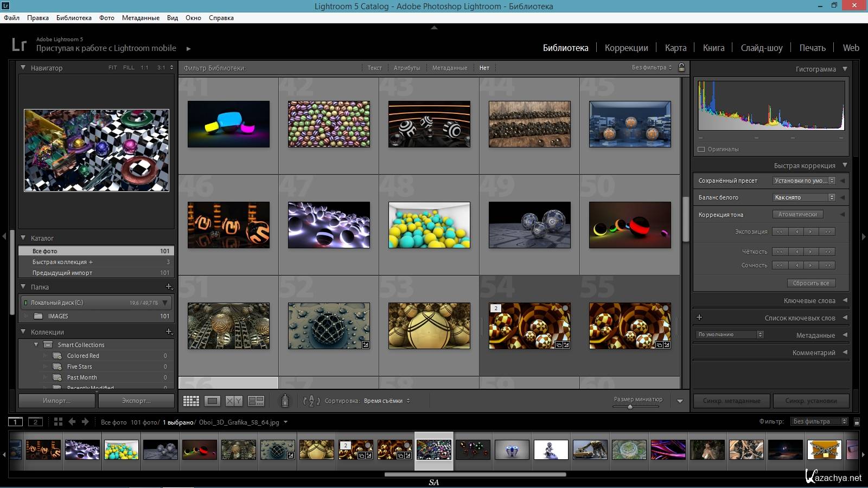Go back with filmstrip left arrow
The width and height of the screenshot is (868, 488).
pos(72,422)
